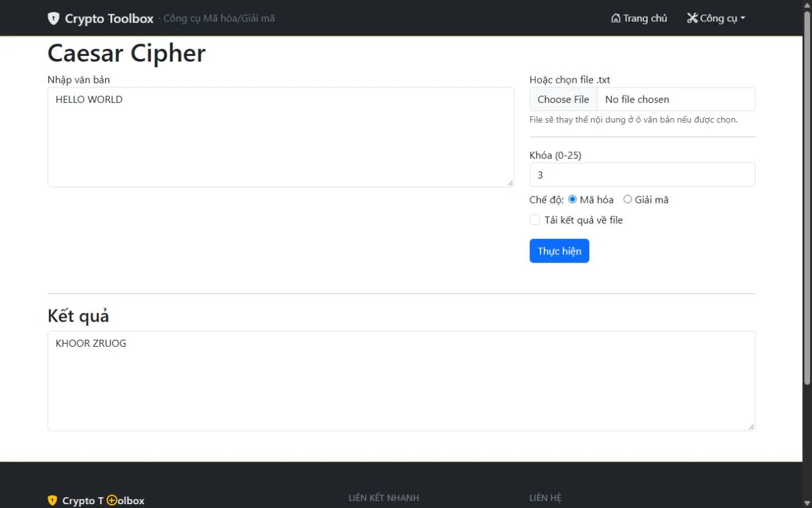This screenshot has width=812, height=508.
Task: Click the navbar subtitle "Công cụ Mã hóa/Giải mã"
Action: [x=219, y=18]
